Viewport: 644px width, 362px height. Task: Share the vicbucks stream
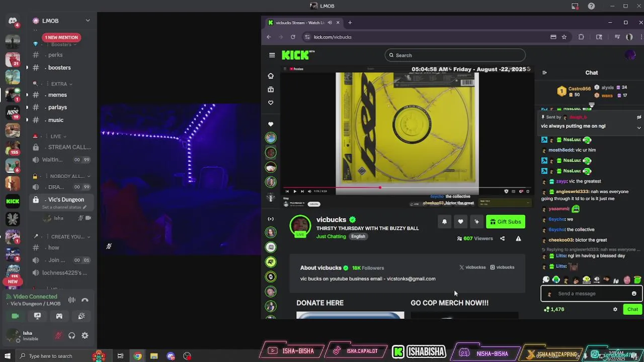click(502, 239)
